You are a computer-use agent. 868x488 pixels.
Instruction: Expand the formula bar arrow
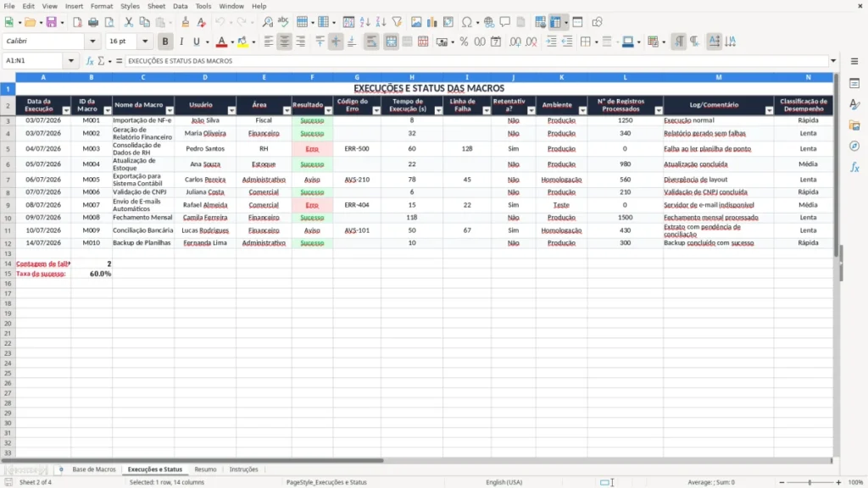click(x=833, y=61)
